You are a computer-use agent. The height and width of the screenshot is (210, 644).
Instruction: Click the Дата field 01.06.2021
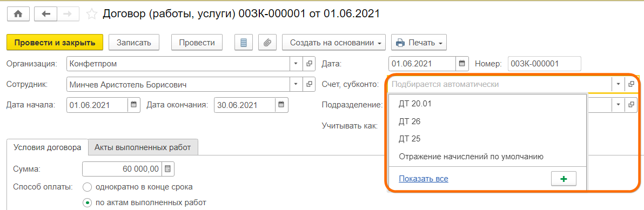(422, 64)
